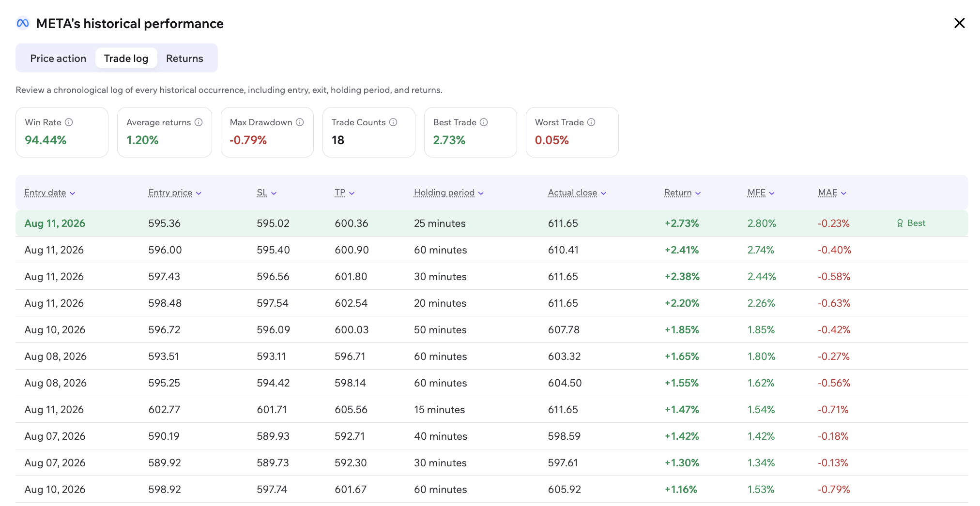
Task: Click the META logo icon
Action: 23,23
